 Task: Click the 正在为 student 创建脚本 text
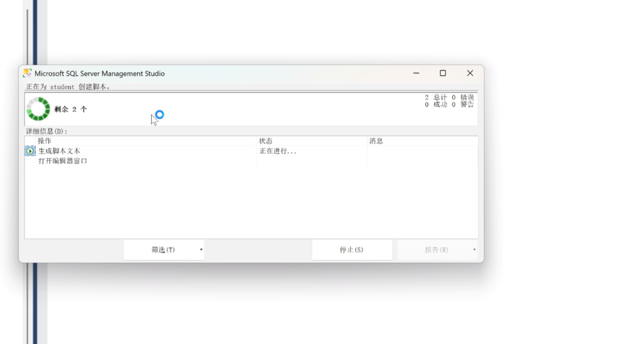click(x=68, y=87)
